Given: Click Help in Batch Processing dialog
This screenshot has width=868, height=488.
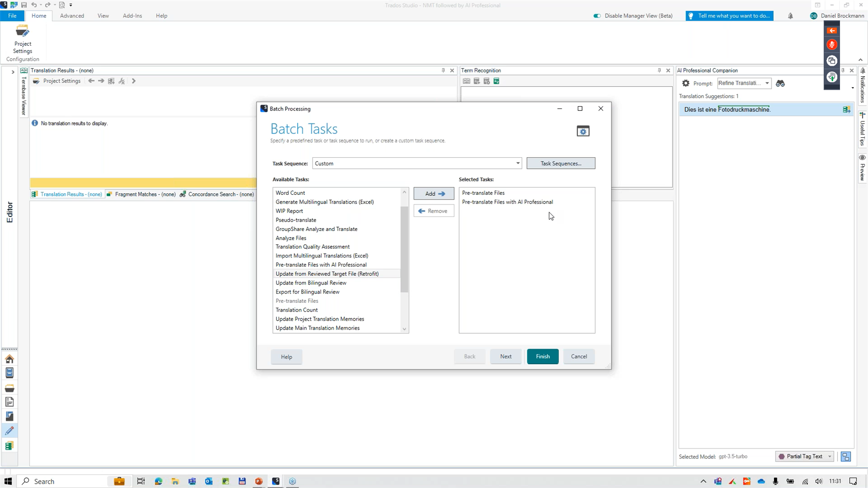Looking at the screenshot, I should 286,357.
